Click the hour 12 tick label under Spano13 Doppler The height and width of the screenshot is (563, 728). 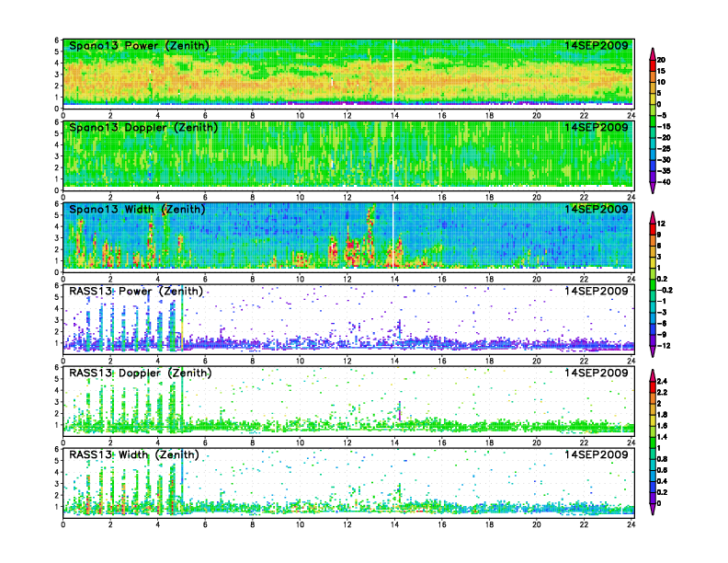[x=347, y=197]
